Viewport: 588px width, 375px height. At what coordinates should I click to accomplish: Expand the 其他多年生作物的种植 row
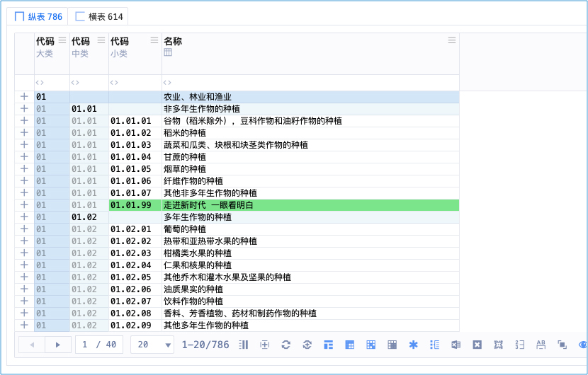24,325
